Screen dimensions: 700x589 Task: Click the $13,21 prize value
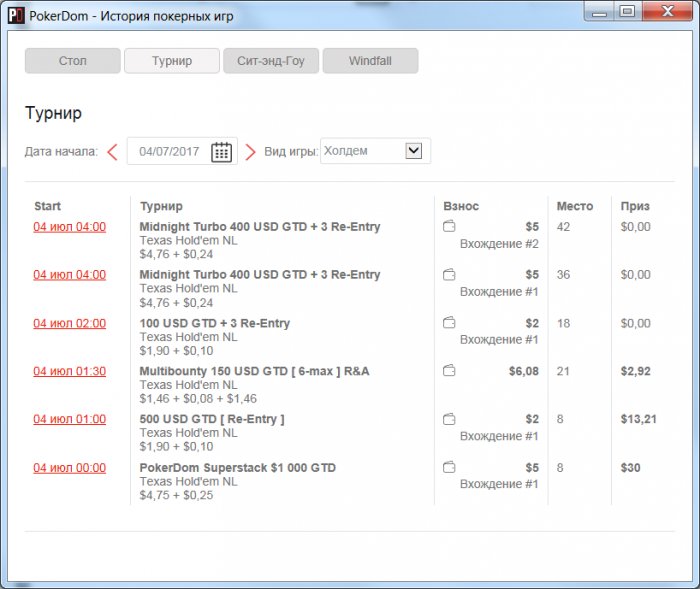point(638,419)
